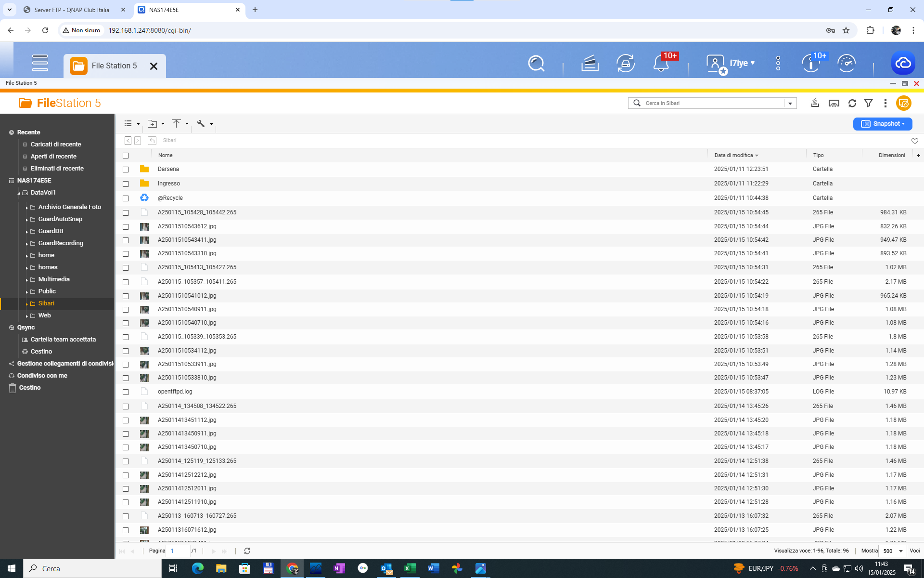Select Caricati di recente in sidebar

pos(56,144)
